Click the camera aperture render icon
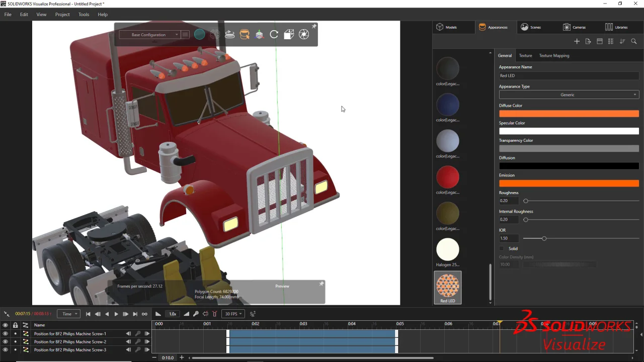 pos(304,34)
